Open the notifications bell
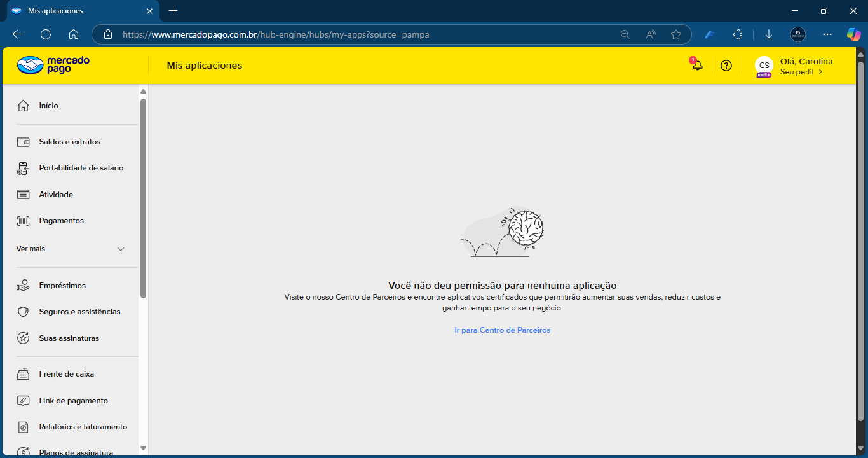 pyautogui.click(x=697, y=66)
